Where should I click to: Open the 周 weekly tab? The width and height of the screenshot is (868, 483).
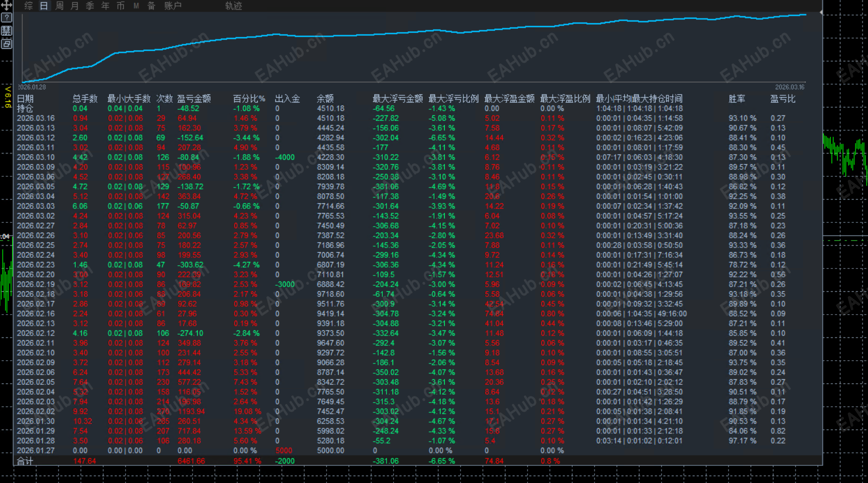[x=60, y=6]
